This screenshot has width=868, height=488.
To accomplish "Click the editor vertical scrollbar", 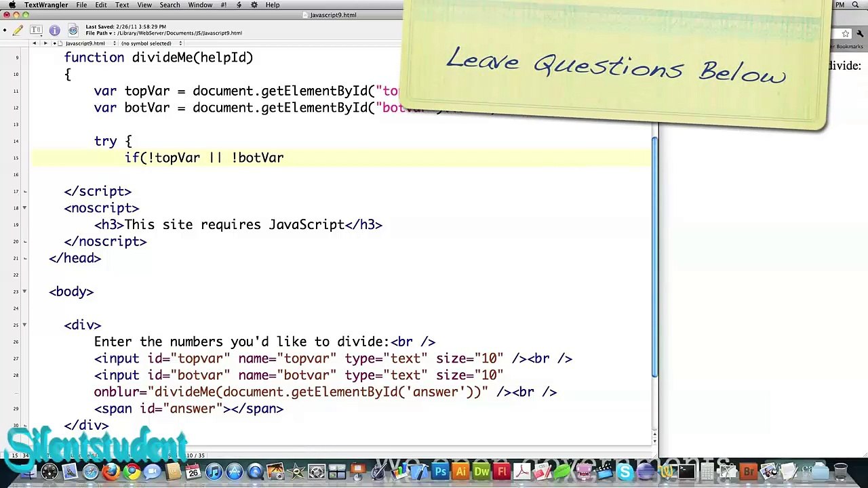I will pos(654,258).
